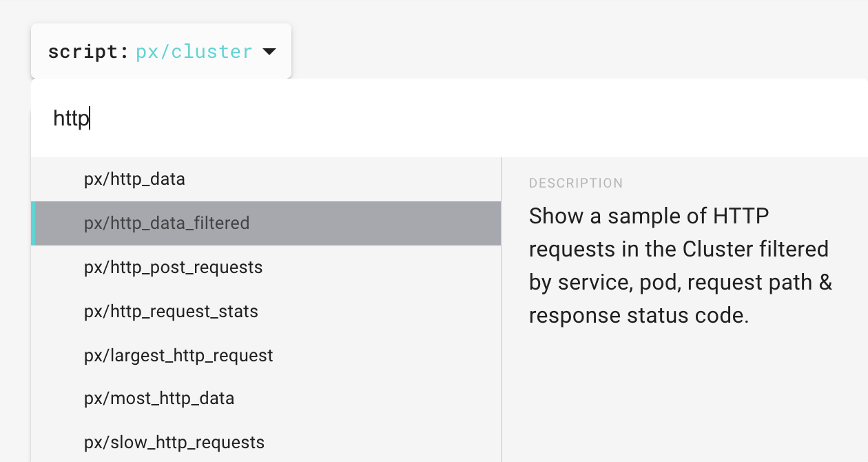Click the DESCRIPTION heading

pyautogui.click(x=576, y=183)
